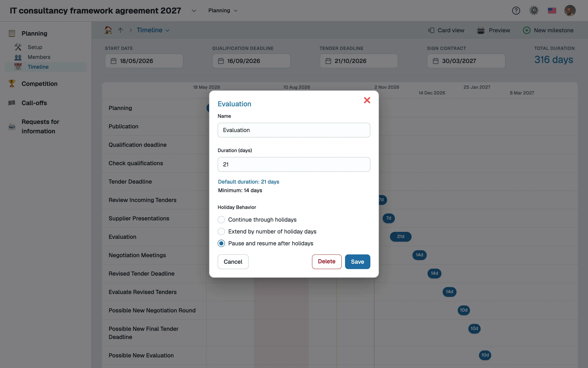Screen dimensions: 588x368
Task: Open the Qualification deadline date picker
Action: click(251, 61)
